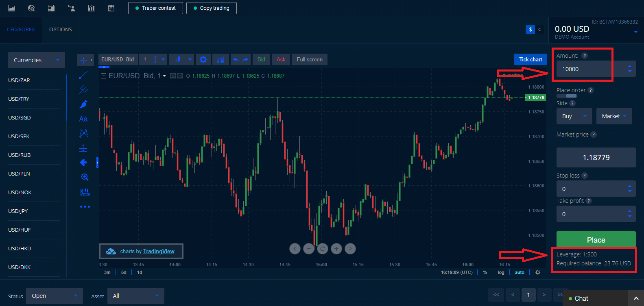
Task: Open the news panel icon
Action: coord(51,8)
